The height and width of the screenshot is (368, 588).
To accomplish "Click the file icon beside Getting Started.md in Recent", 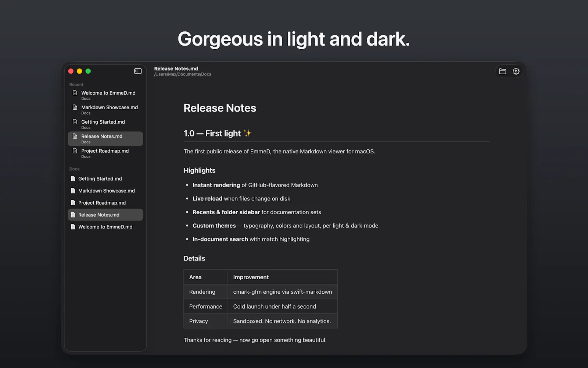I will [75, 122].
